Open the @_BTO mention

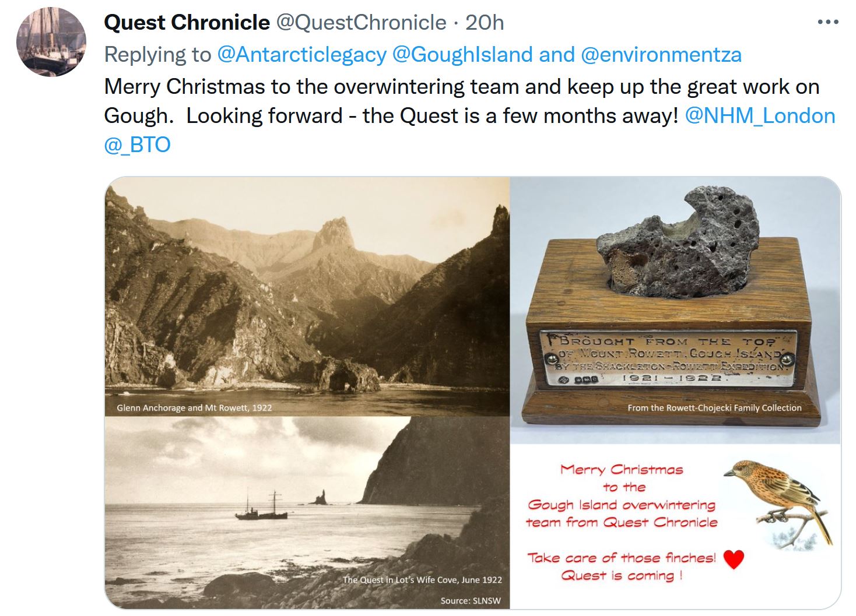coord(137,145)
